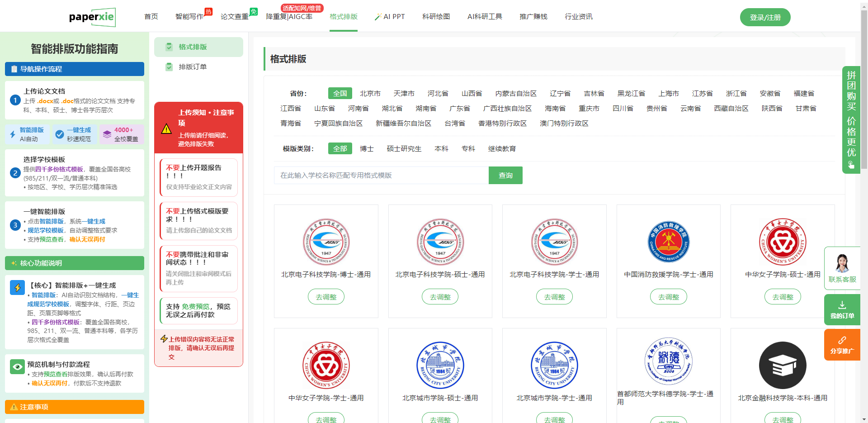868x423 pixels.
Task: Filter by 北京市 province
Action: [x=370, y=94]
